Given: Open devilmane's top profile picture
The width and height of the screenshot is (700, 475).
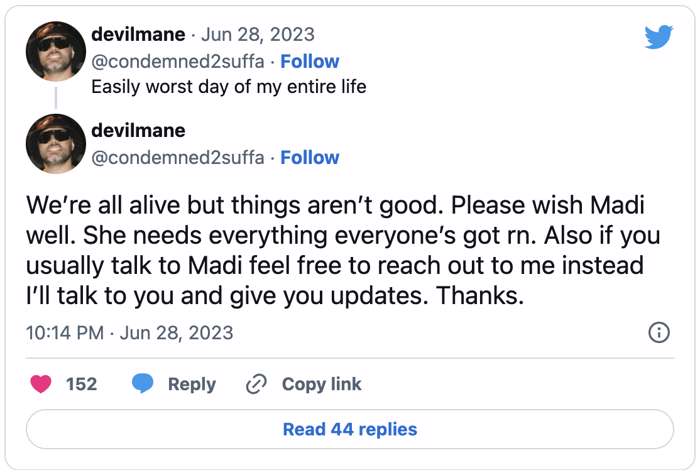Looking at the screenshot, I should point(56,51).
